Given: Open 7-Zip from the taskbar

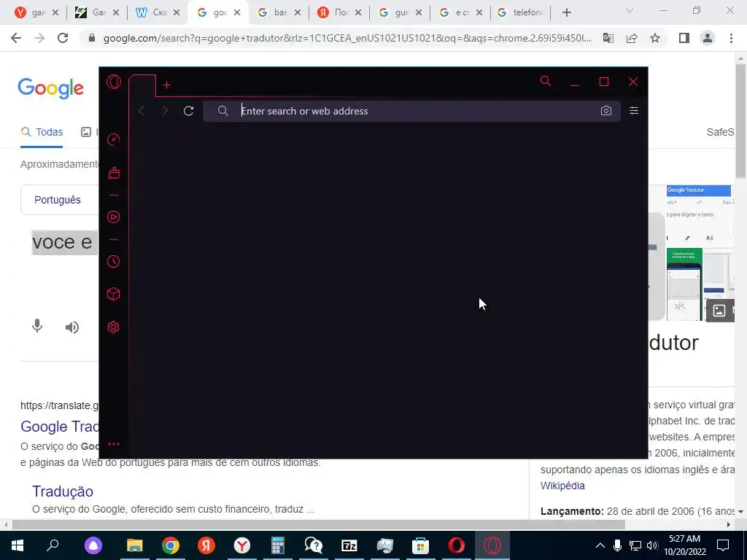Looking at the screenshot, I should coord(349,545).
